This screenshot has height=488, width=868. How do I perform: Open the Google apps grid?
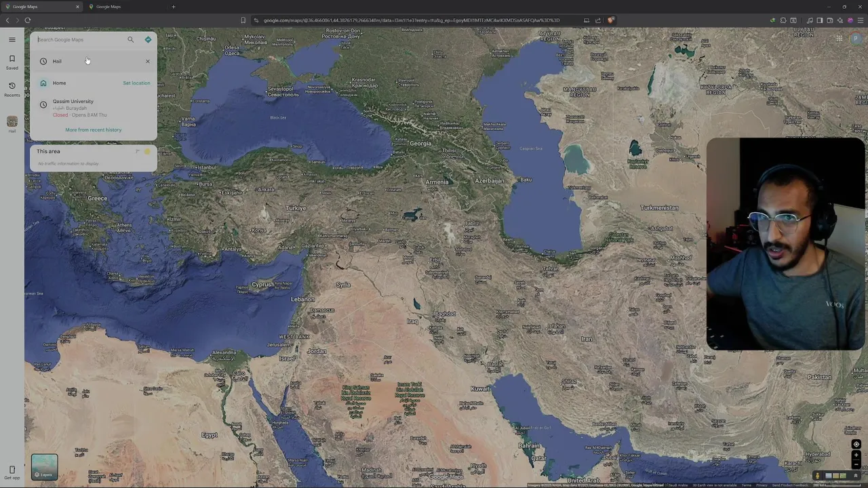[839, 39]
